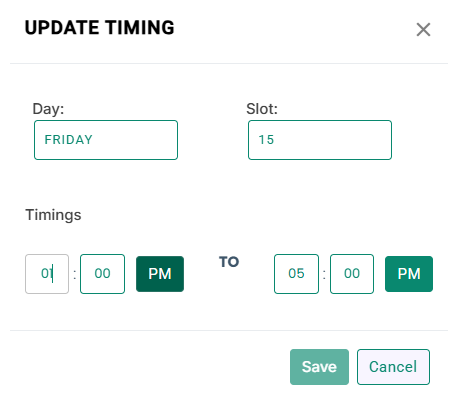Click the Day: label
457x396 pixels.
click(x=48, y=109)
